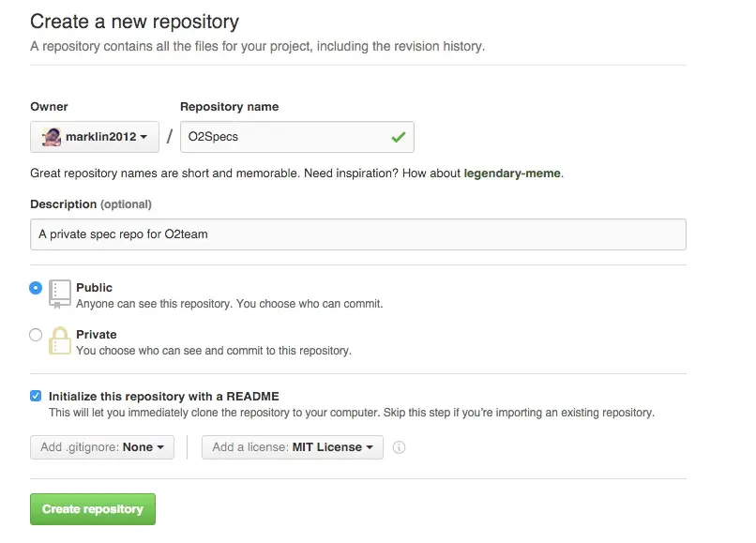756x543 pixels.
Task: Select the Public radio button
Action: point(36,288)
